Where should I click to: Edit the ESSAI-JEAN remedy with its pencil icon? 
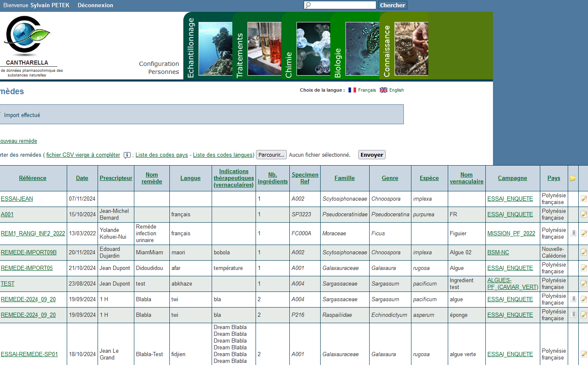point(584,199)
